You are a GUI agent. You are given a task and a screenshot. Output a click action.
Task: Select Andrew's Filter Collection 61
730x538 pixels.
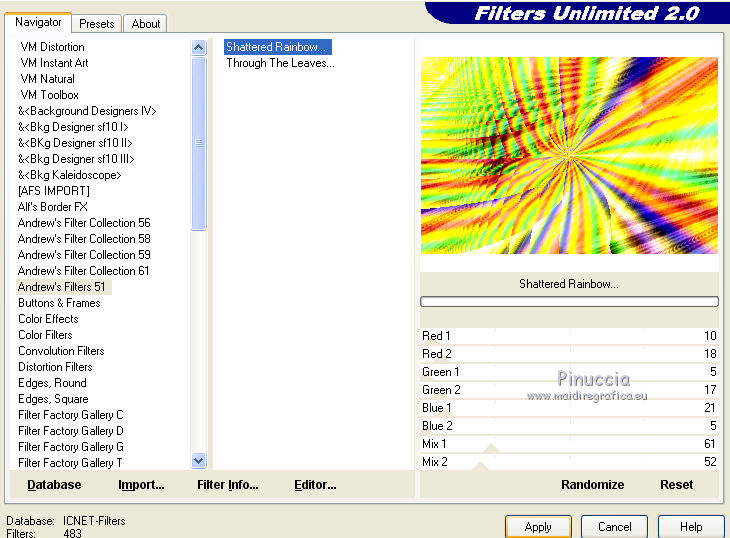coord(84,271)
